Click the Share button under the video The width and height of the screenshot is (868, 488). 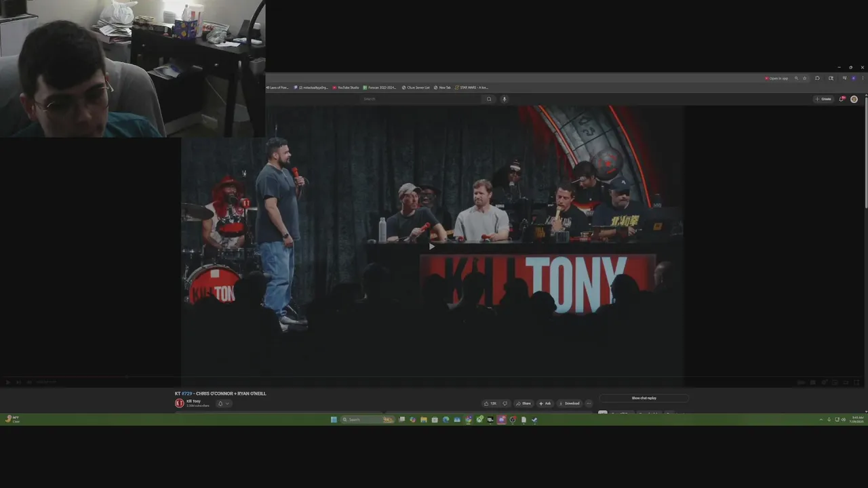(x=523, y=403)
